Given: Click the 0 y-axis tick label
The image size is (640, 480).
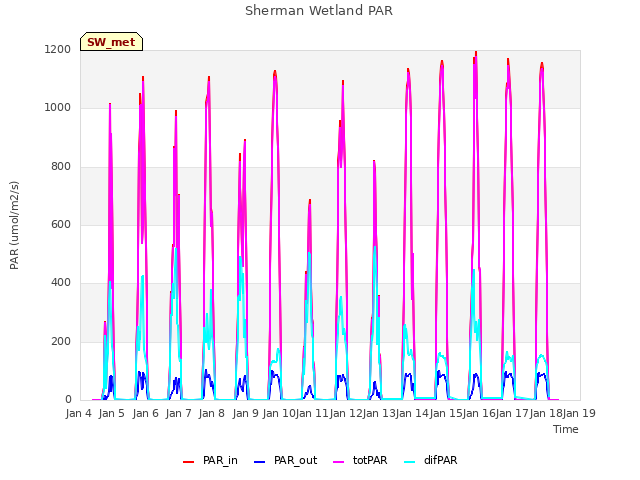Looking at the screenshot, I should (x=68, y=400).
